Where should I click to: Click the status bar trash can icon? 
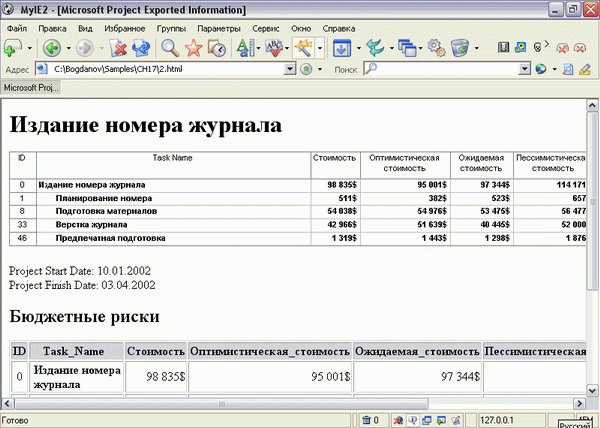coord(367,420)
